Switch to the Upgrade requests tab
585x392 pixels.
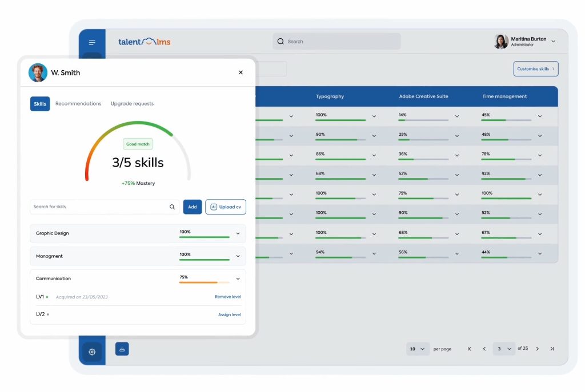point(132,104)
